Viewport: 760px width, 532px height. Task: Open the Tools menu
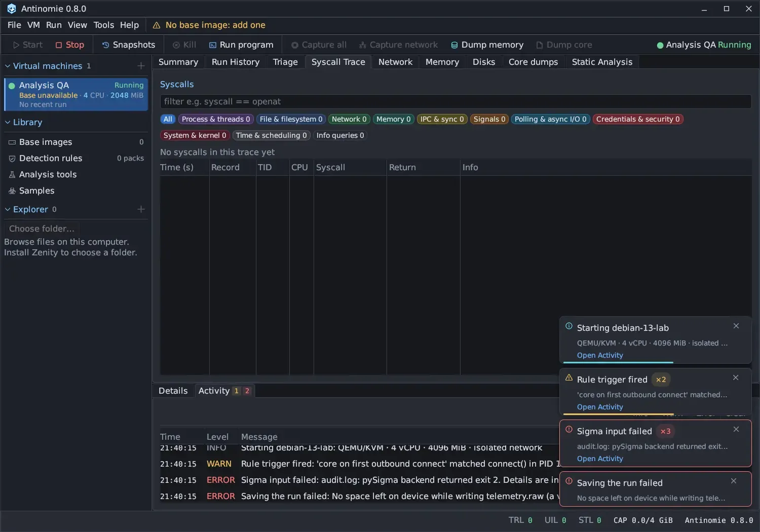point(104,25)
